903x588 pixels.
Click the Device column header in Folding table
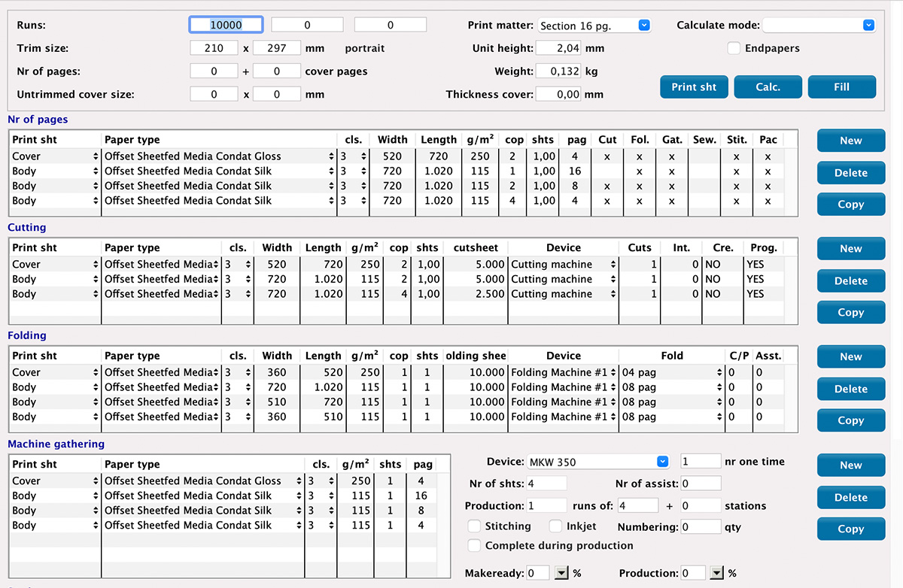(564, 356)
